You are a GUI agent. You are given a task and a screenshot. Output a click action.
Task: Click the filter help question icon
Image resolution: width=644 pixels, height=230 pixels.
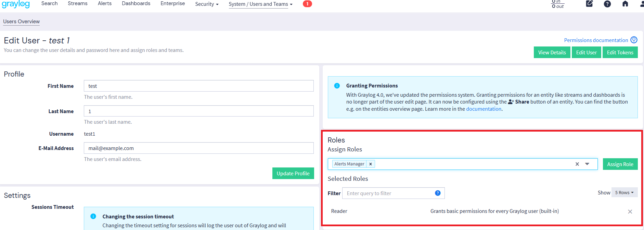pos(437,193)
